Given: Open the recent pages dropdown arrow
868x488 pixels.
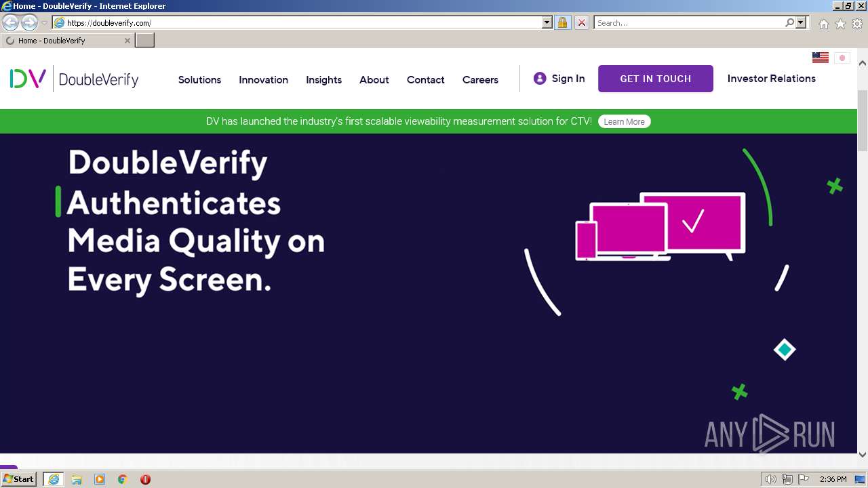Looking at the screenshot, I should (44, 23).
